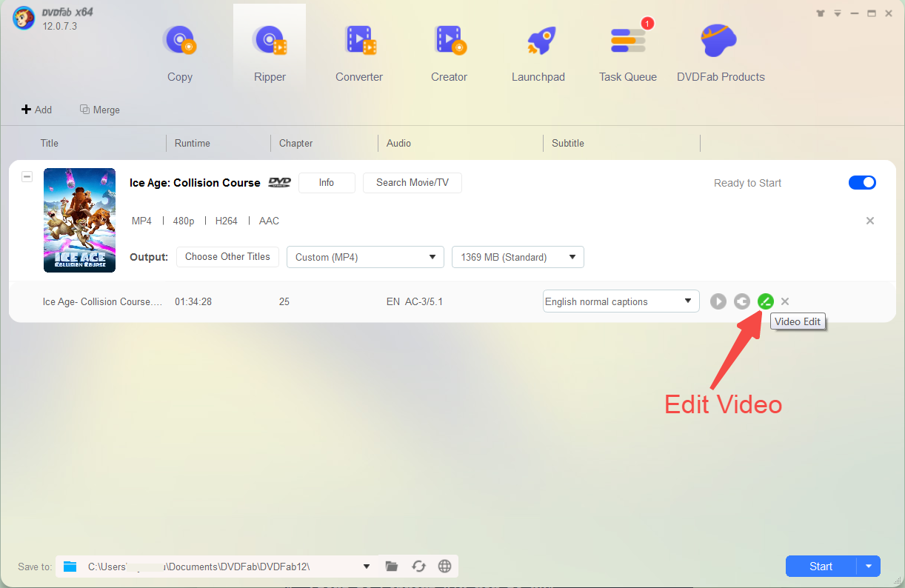Screen dimensions: 905x588
Task: Click Choose Other Titles
Action: pos(227,257)
